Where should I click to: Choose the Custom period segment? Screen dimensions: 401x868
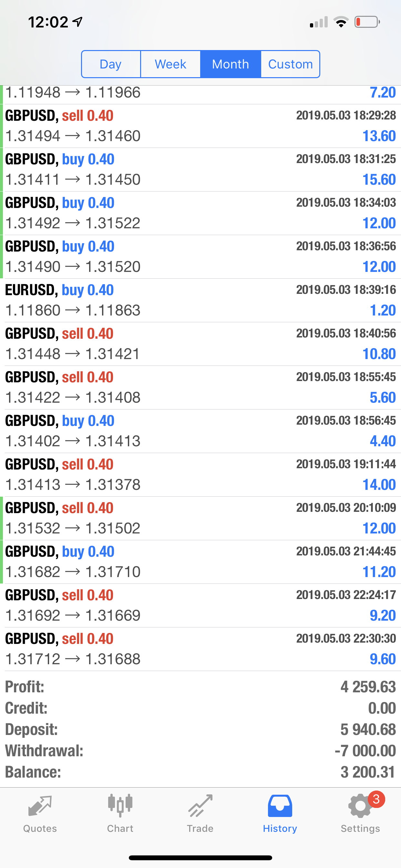[x=290, y=64]
